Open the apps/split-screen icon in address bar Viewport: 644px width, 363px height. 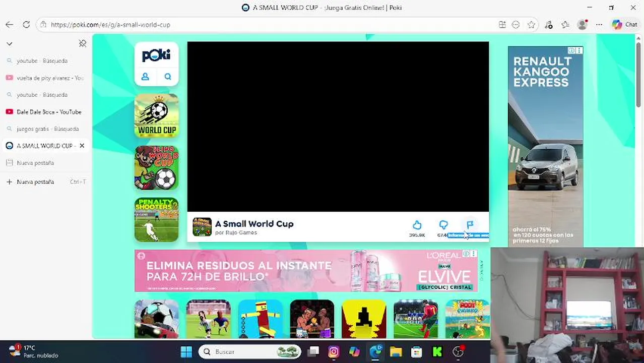pos(502,24)
